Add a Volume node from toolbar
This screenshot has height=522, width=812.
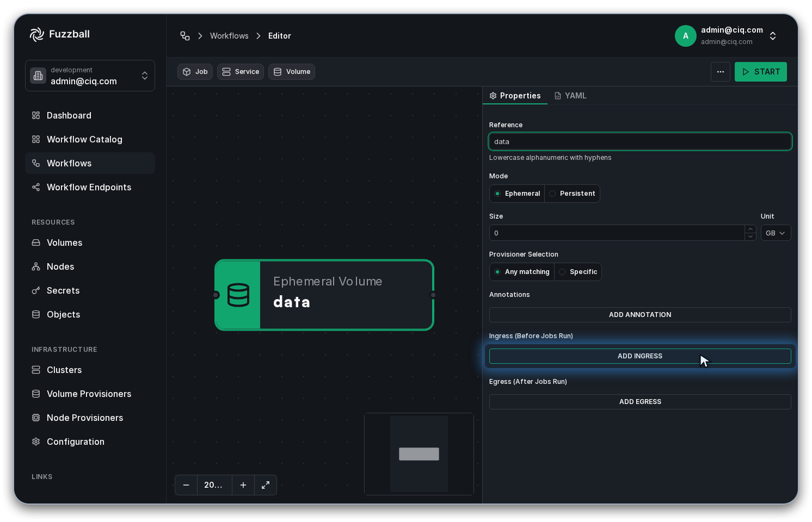(292, 72)
